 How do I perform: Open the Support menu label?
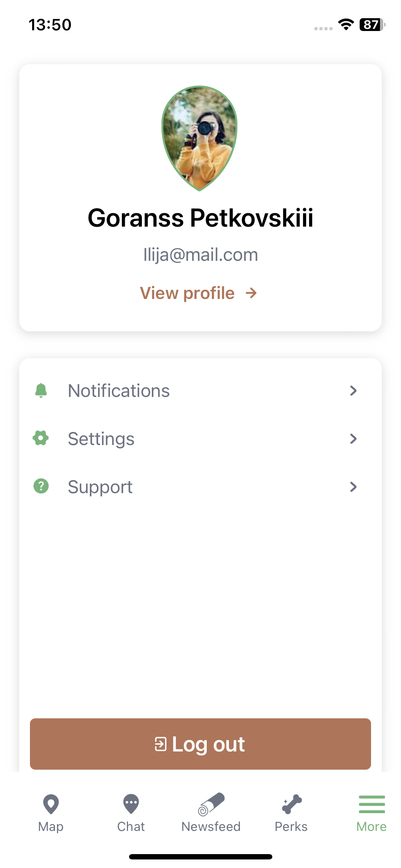point(100,487)
